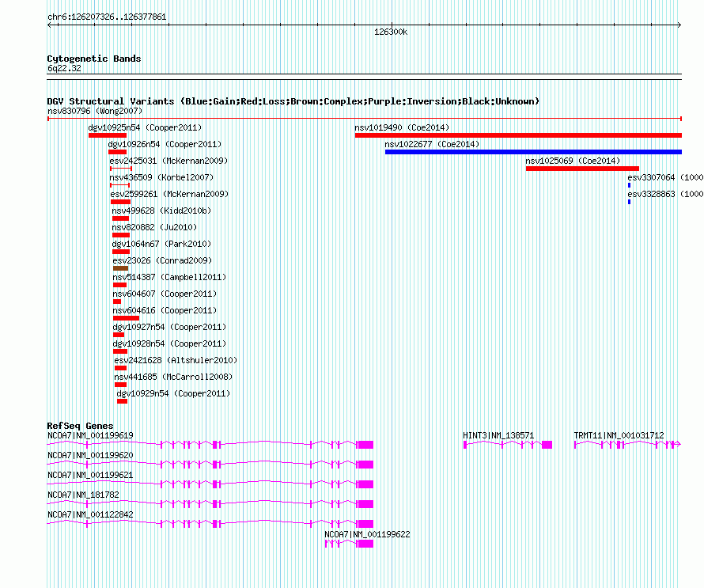Click the TRMT11 NM_001031712 gene label

click(619, 435)
